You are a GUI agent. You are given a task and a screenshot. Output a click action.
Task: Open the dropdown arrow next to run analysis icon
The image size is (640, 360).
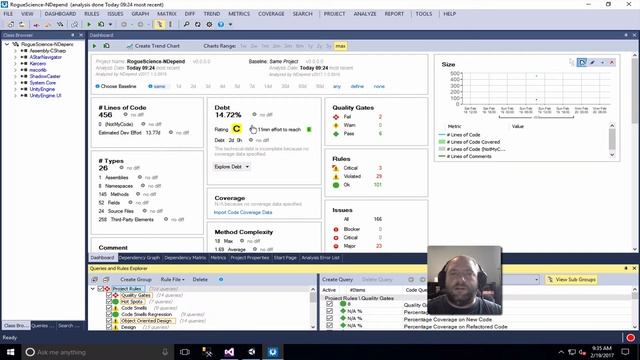pyautogui.click(x=110, y=24)
